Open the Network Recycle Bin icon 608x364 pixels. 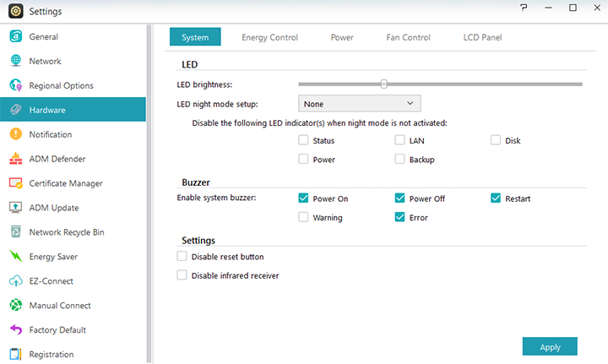click(15, 232)
